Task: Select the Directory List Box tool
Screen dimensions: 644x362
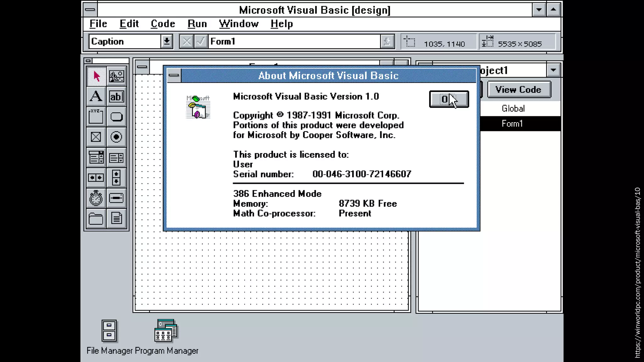Action: (96, 218)
